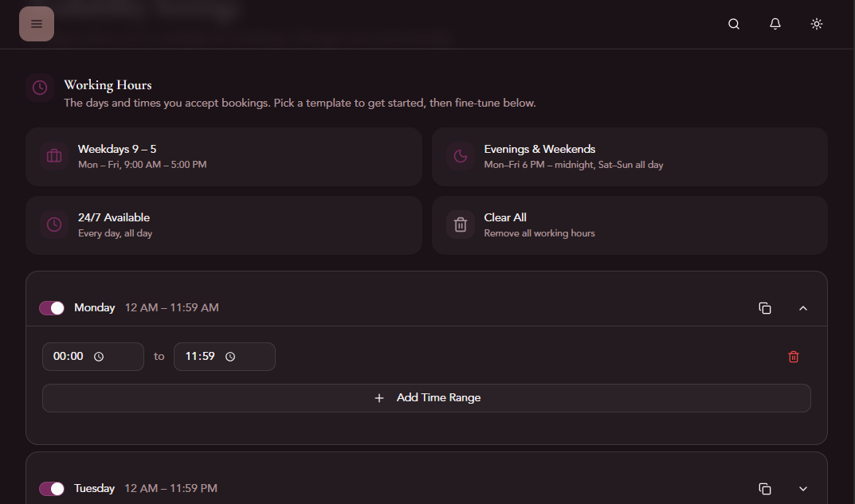Click Add Time Range for Monday
This screenshot has width=855, height=504.
pyautogui.click(x=426, y=397)
